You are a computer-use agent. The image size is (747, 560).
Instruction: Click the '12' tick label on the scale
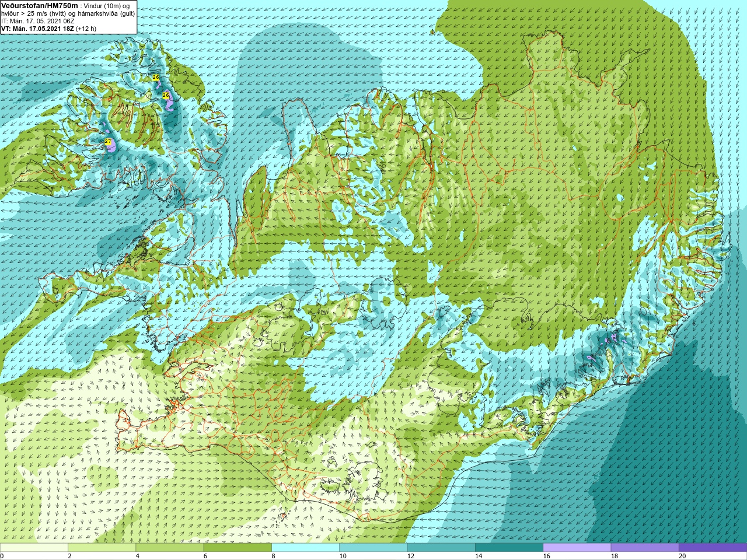pos(411,556)
